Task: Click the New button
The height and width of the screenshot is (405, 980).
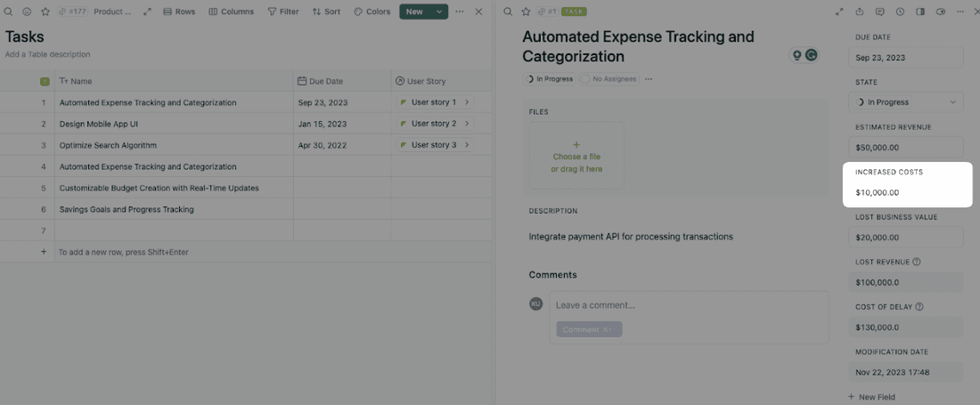Action: click(x=414, y=12)
